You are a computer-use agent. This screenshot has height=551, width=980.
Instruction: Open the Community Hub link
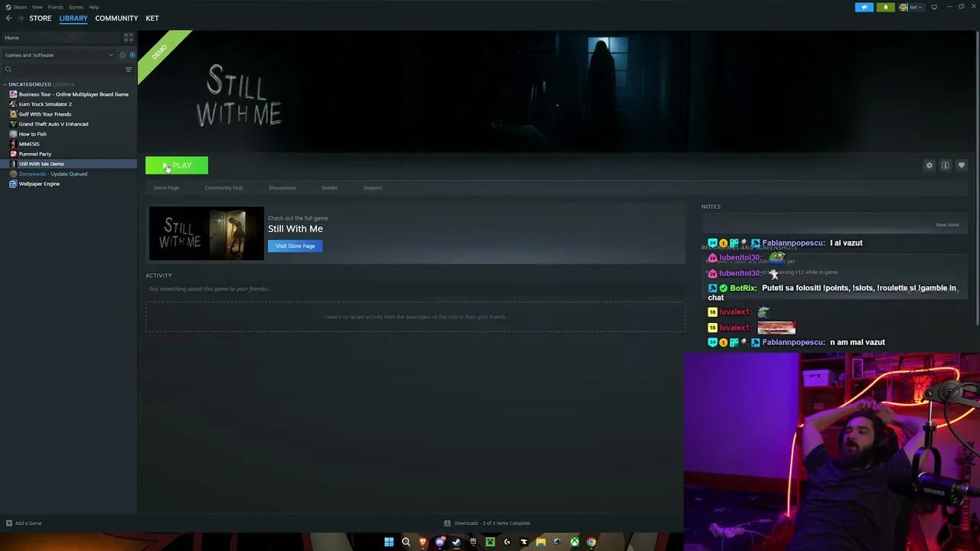click(x=224, y=187)
